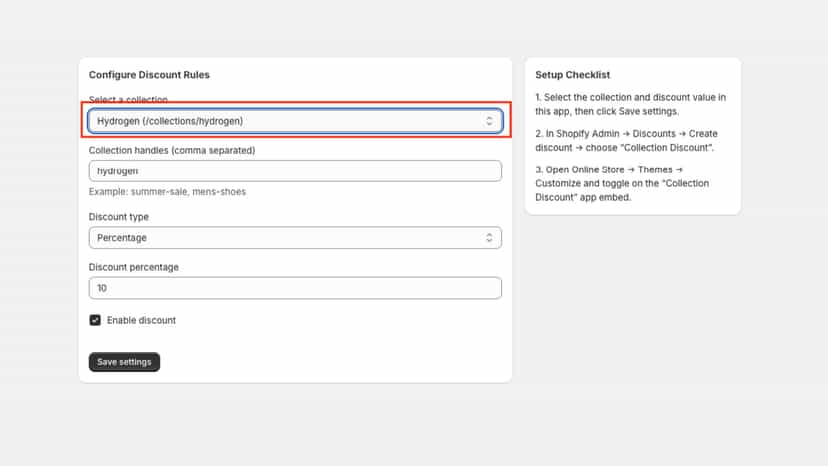Click the Enable discount label text
The image size is (828, 466).
point(141,320)
